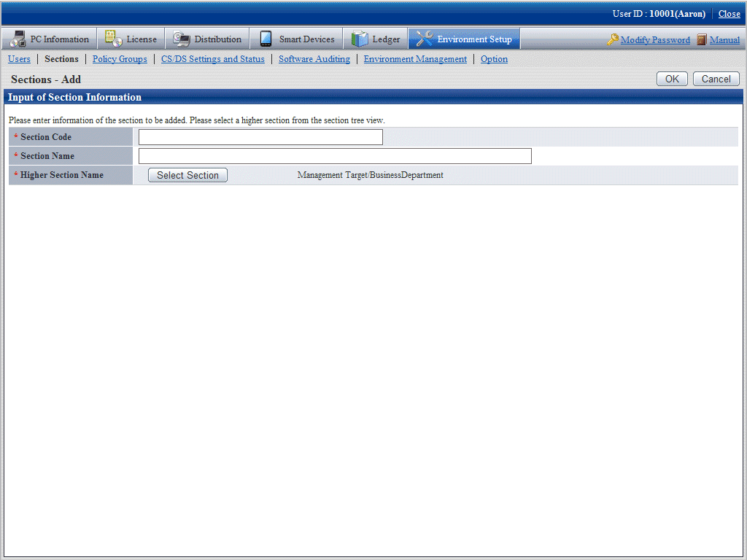Click the Section Code label

coord(46,137)
